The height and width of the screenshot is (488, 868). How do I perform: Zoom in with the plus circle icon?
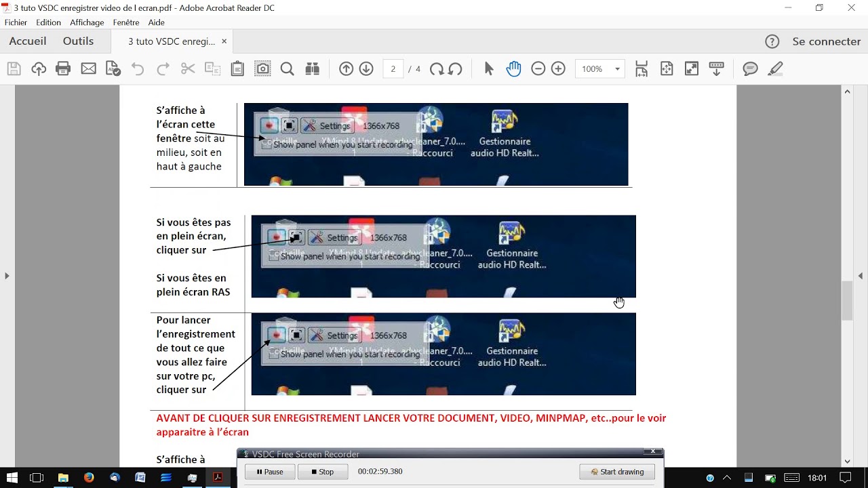click(x=558, y=68)
